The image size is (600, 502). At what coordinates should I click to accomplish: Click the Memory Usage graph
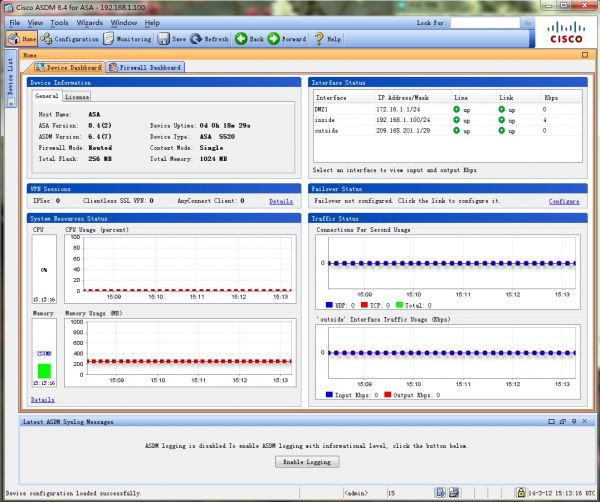click(x=180, y=353)
